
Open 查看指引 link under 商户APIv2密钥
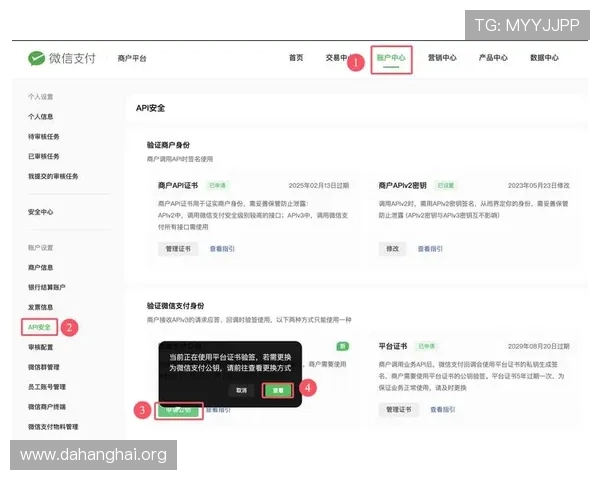(x=430, y=249)
